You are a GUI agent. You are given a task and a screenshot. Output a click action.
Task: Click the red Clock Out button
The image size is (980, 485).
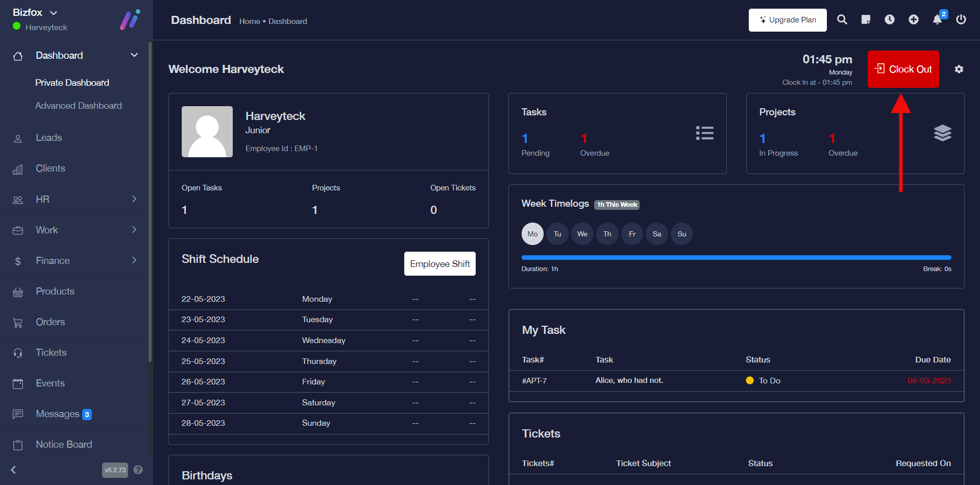pyautogui.click(x=903, y=69)
